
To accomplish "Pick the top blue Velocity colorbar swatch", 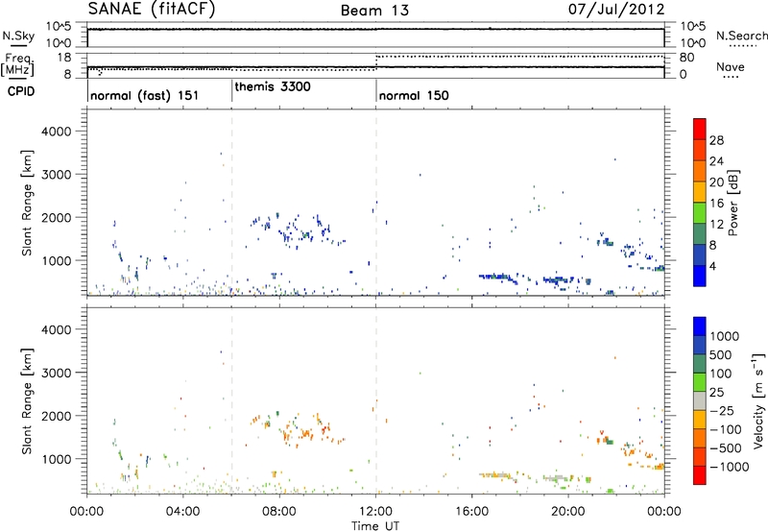I will pyautogui.click(x=700, y=326).
